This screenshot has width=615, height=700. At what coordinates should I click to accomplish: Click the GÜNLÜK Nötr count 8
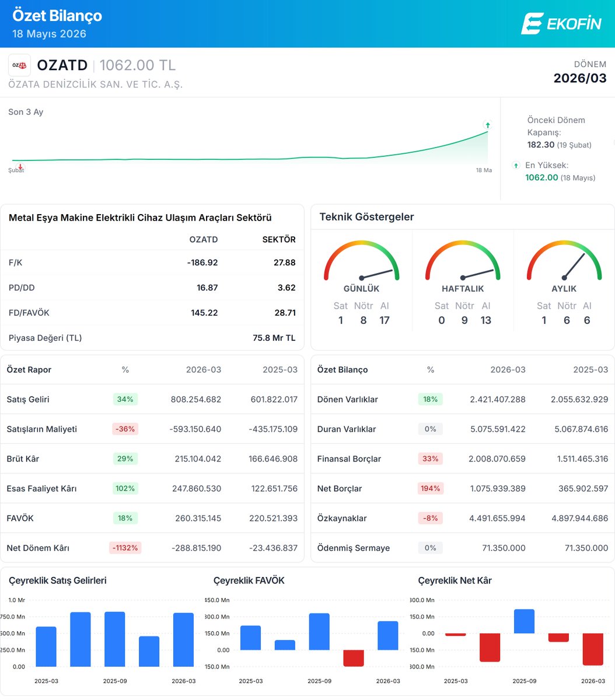[x=363, y=320]
